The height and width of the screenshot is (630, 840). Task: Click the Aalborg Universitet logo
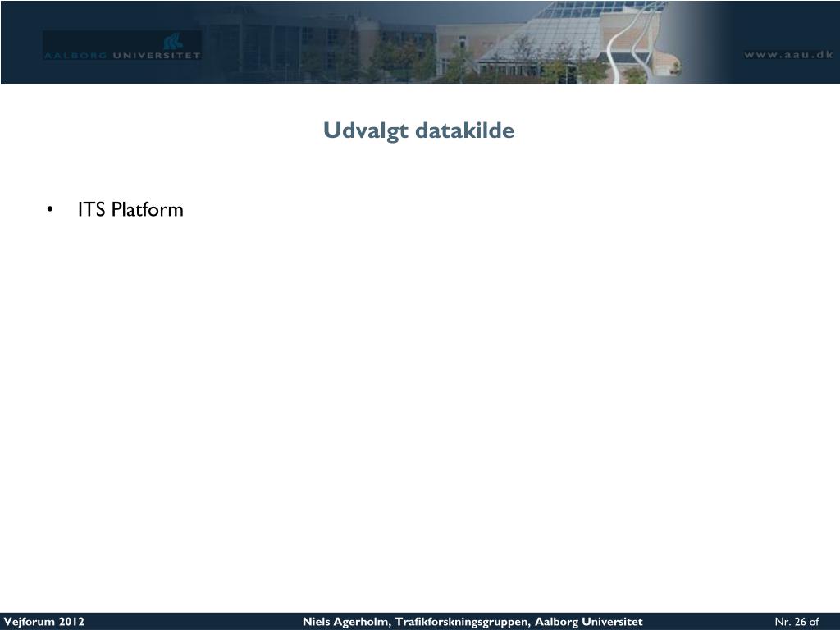click(122, 45)
